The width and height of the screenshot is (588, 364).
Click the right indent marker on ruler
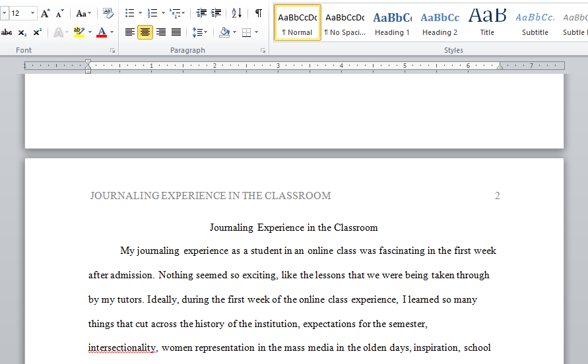[x=500, y=67]
